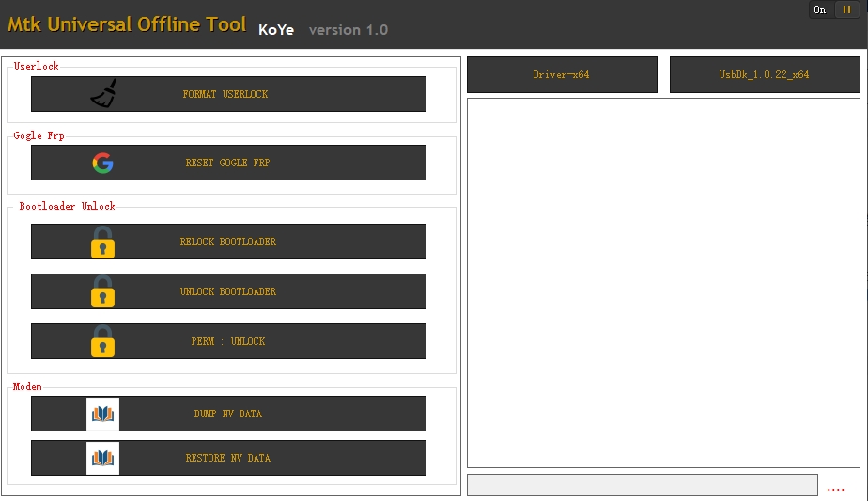868x501 pixels.
Task: Click the padlock icon beside Unlock Bootloader
Action: [103, 291]
